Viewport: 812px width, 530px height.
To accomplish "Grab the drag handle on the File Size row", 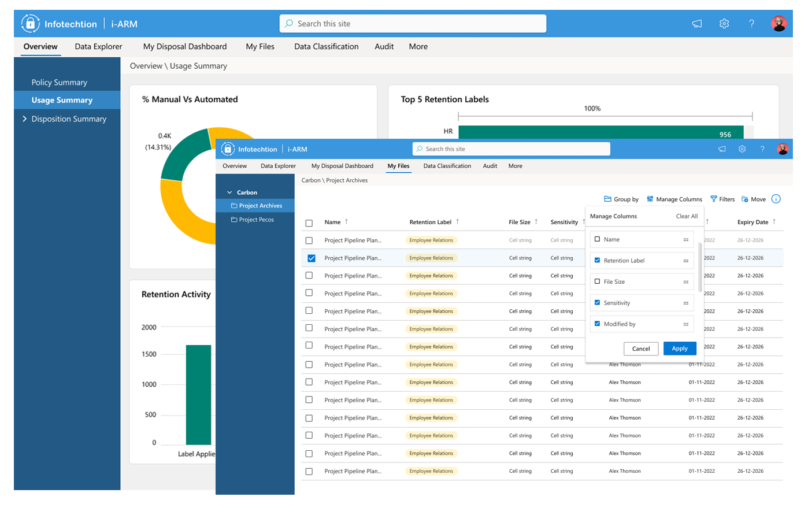I will click(x=686, y=282).
